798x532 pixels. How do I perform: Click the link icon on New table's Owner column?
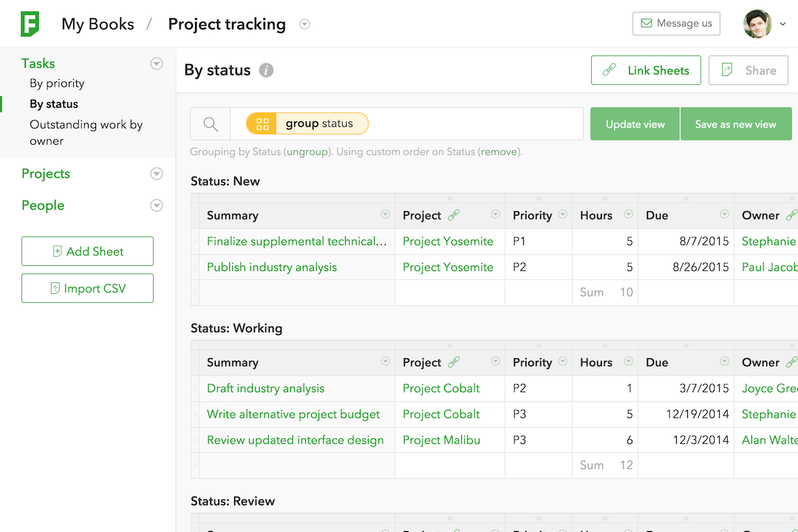pyautogui.click(x=791, y=215)
